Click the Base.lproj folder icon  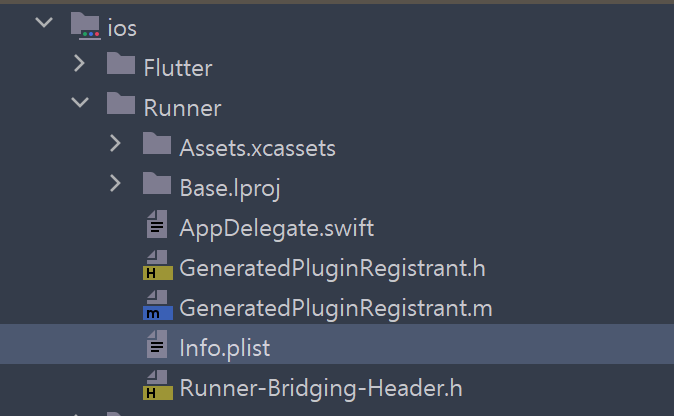point(157,184)
